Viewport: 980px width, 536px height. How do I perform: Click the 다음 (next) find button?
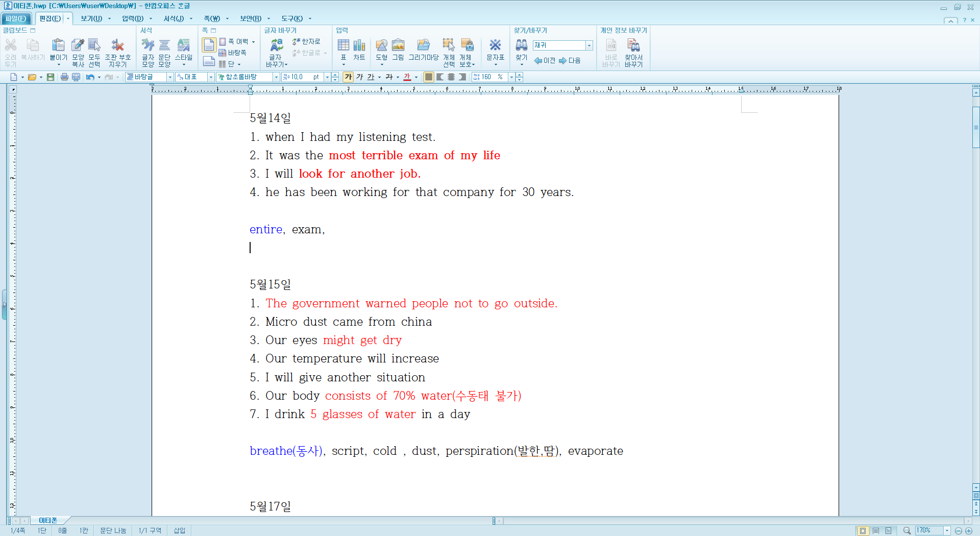pos(570,61)
